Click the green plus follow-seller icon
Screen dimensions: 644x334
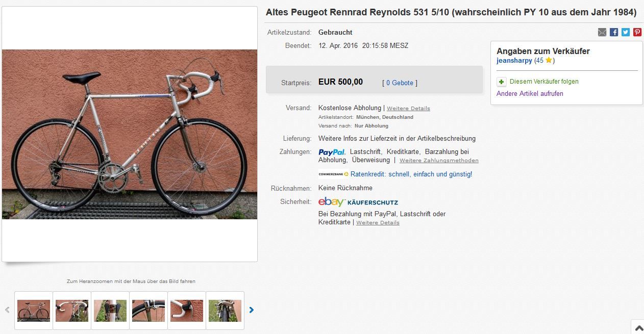pyautogui.click(x=502, y=82)
